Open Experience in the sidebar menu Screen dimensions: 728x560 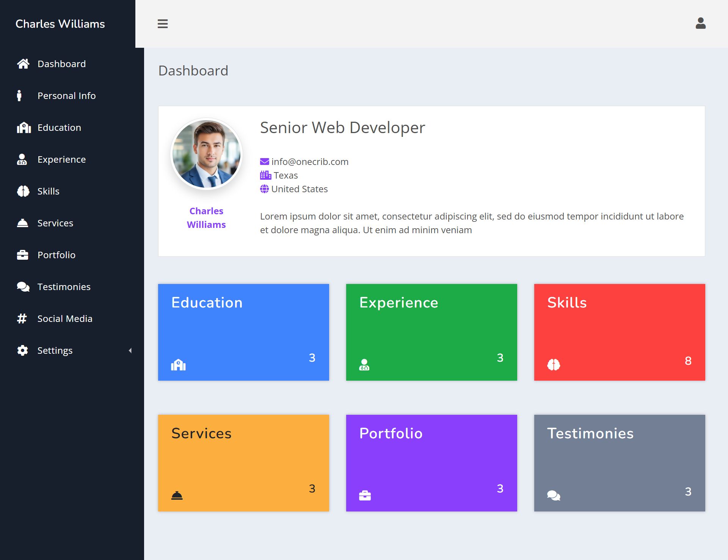[61, 160]
